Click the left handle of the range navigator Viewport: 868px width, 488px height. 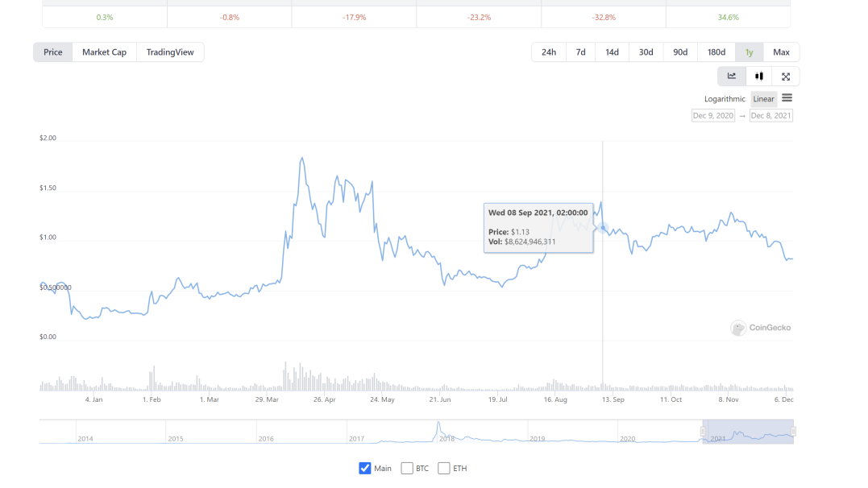point(703,432)
